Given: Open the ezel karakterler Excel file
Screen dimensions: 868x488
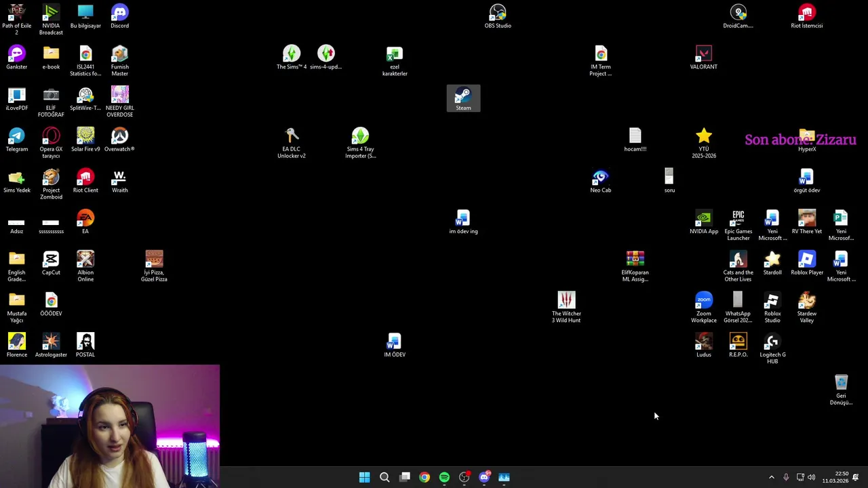Looking at the screenshot, I should click(x=395, y=61).
